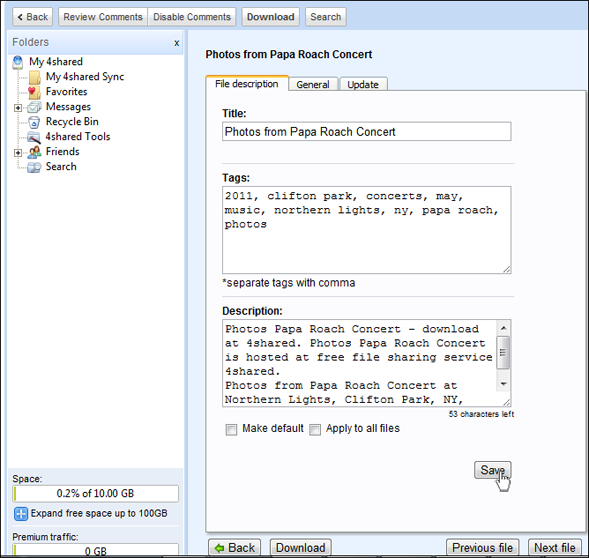Open the Messages envelope icon
The height and width of the screenshot is (558, 589).
click(x=34, y=107)
